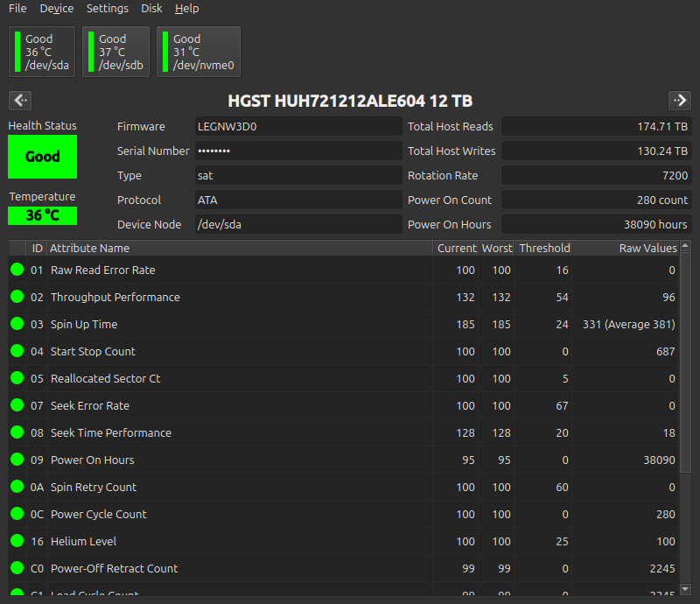Screen dimensions: 700x604
Task: Click the Raw Values column header
Action: [626, 248]
